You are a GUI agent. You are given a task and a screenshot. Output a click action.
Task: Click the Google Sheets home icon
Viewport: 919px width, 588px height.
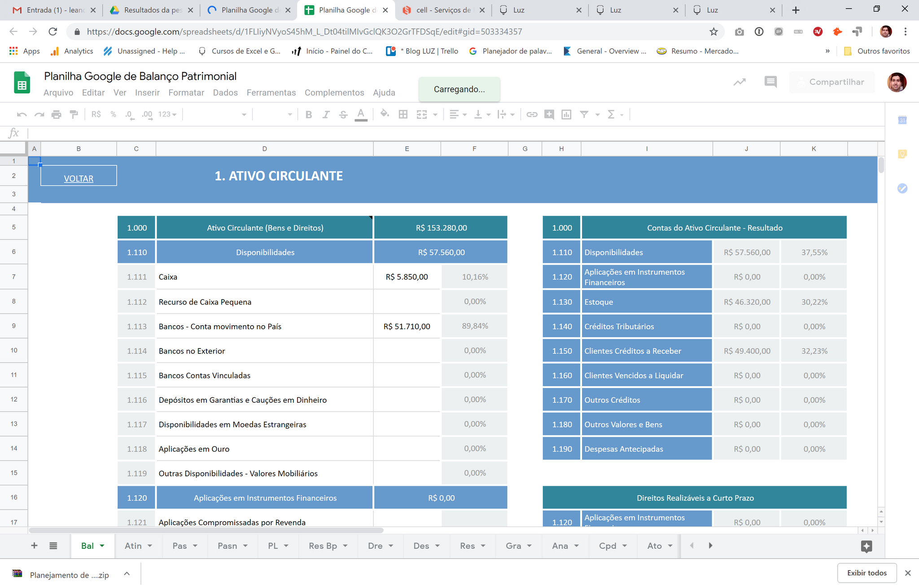(22, 83)
